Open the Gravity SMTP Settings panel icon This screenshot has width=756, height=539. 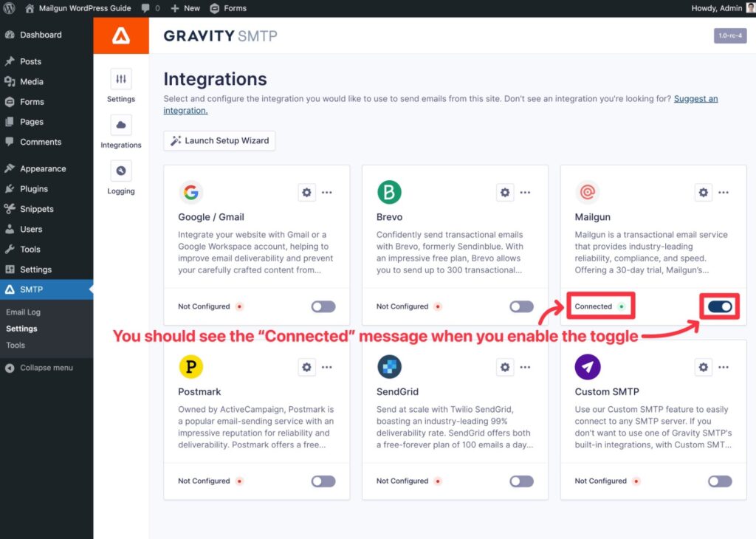click(x=120, y=78)
